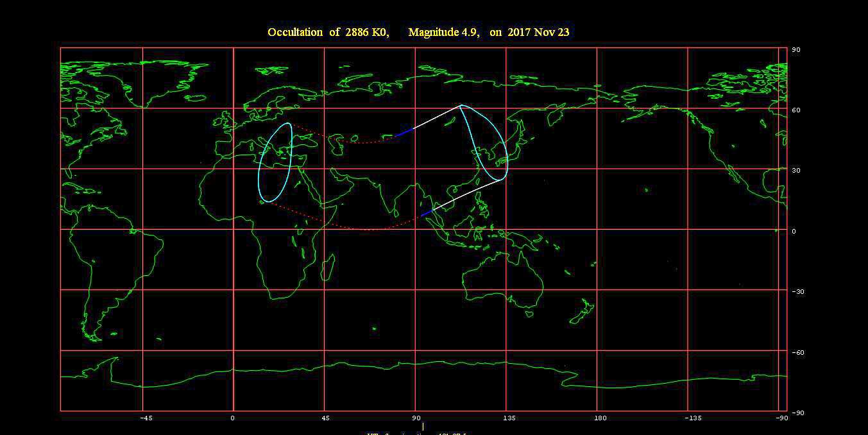The width and height of the screenshot is (868, 435).
Task: Click the 135 longitude label on bottom axis
Action: [x=509, y=418]
